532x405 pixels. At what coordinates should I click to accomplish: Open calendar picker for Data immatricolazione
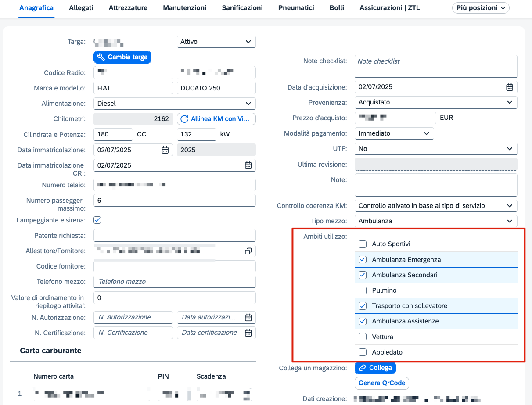(165, 150)
